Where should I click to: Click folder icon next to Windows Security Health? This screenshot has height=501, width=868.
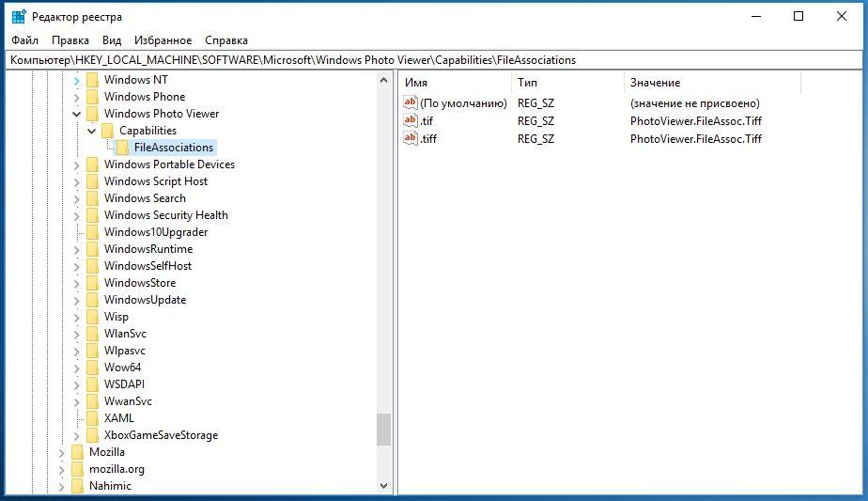coord(92,215)
